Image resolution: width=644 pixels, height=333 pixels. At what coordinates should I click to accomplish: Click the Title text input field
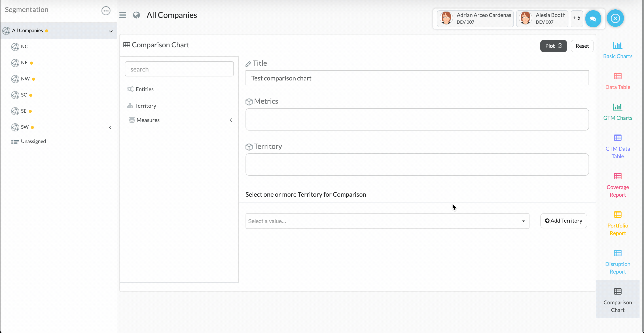click(417, 78)
